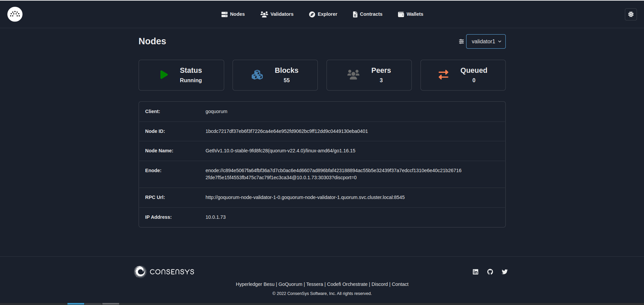Image resolution: width=644 pixels, height=305 pixels.
Task: Open the Nodes menu item
Action: pos(233,14)
